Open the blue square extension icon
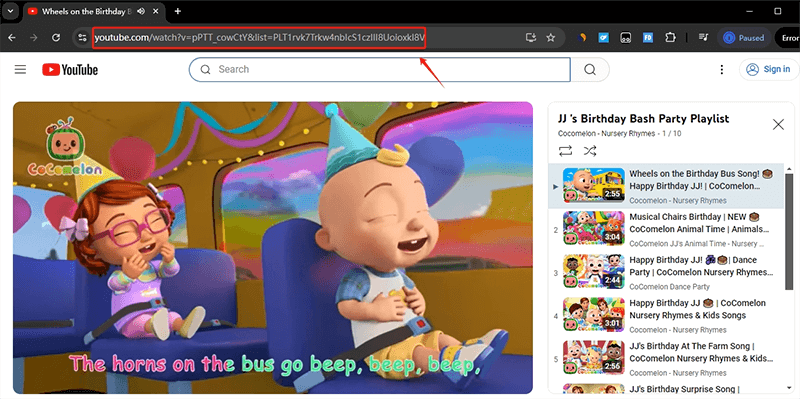The width and height of the screenshot is (800, 399). click(x=604, y=38)
